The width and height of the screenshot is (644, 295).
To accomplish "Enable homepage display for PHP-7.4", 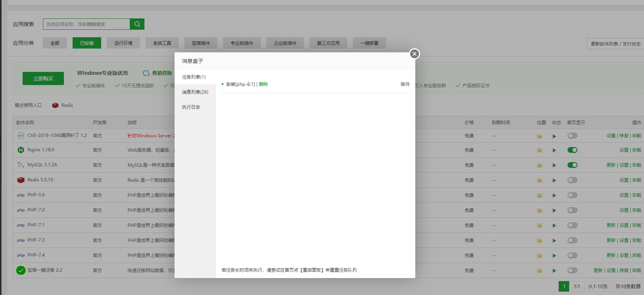I will (573, 255).
